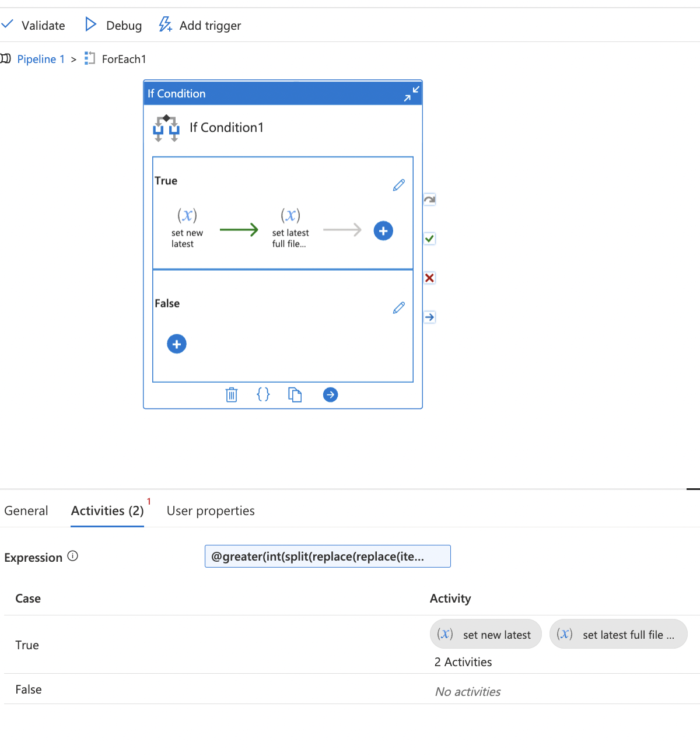The height and width of the screenshot is (756, 700).
Task: Click the Case column header
Action: (28, 598)
